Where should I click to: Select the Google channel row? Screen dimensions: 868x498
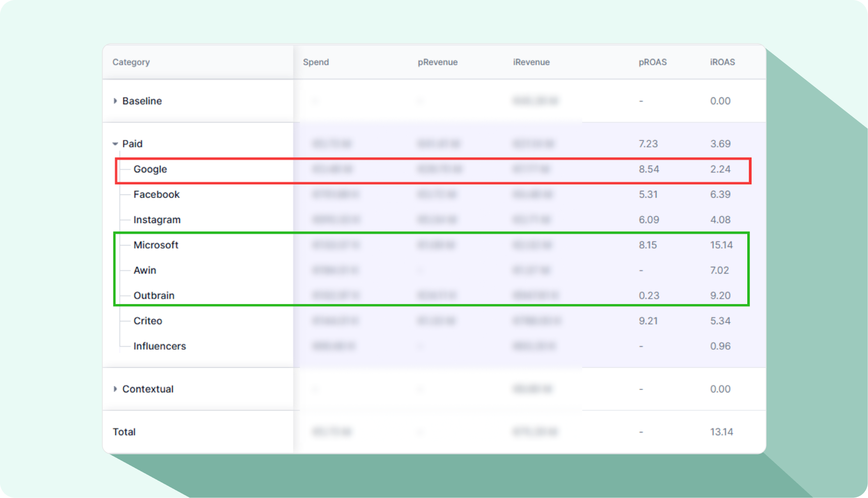tap(150, 169)
